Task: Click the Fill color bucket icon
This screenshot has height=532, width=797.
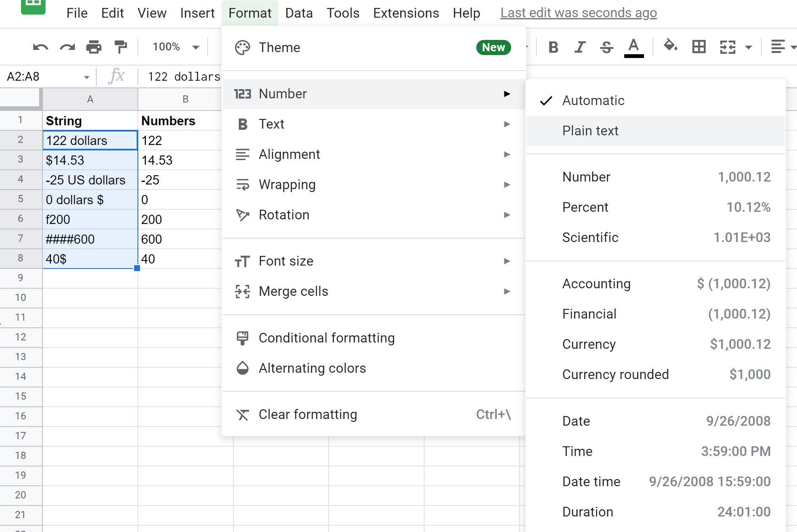Action: [670, 46]
